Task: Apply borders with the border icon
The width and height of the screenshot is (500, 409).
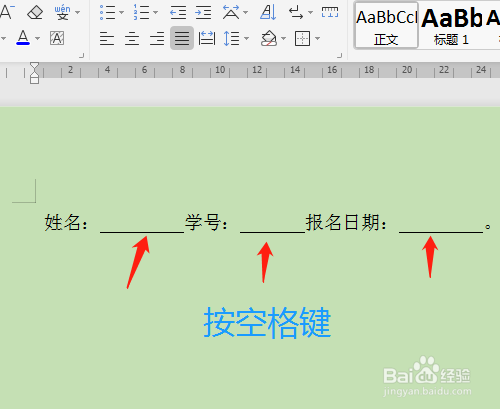Action: [x=303, y=38]
